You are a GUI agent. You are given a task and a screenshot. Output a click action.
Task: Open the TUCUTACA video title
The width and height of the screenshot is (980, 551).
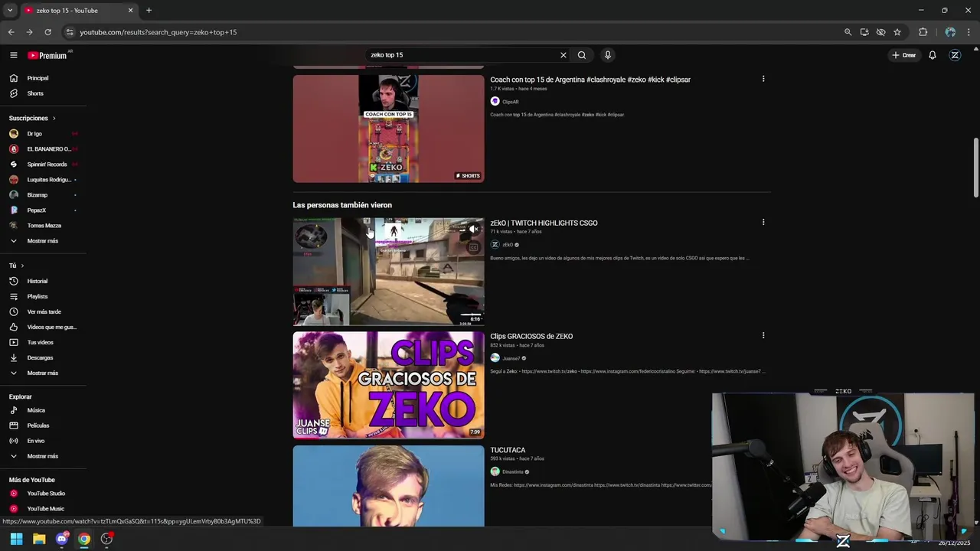pos(508,450)
